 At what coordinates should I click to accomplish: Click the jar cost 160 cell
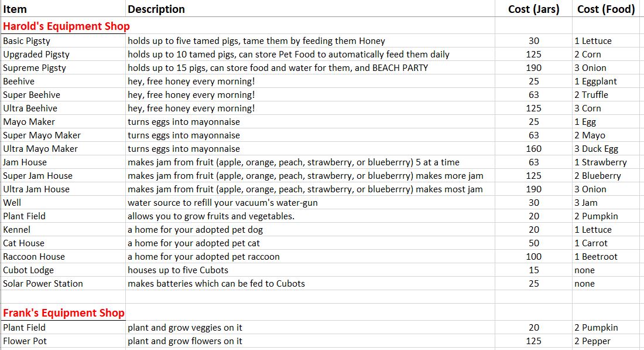(533, 149)
